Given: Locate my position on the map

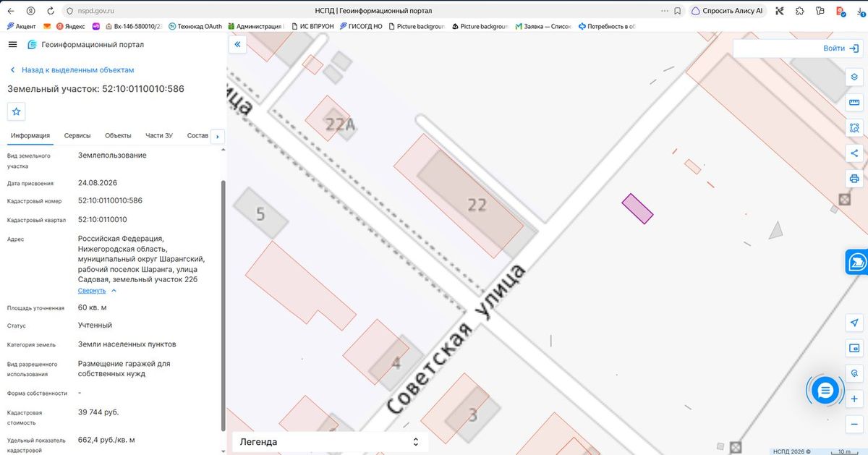Looking at the screenshot, I should pos(854,323).
